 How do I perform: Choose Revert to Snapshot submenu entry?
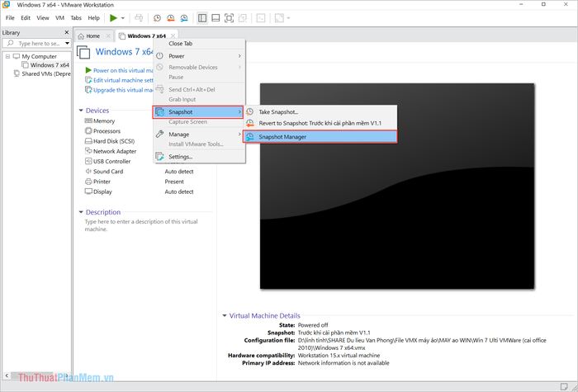pyautogui.click(x=320, y=123)
